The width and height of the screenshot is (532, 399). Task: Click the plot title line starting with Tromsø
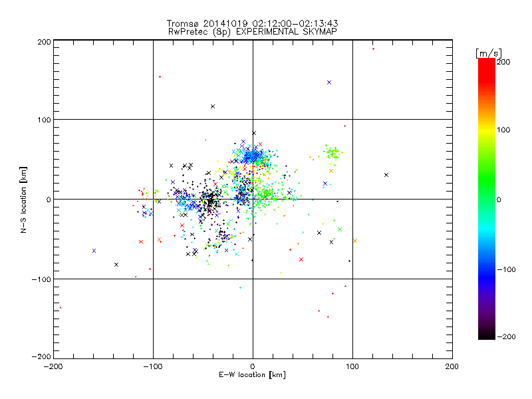252,23
